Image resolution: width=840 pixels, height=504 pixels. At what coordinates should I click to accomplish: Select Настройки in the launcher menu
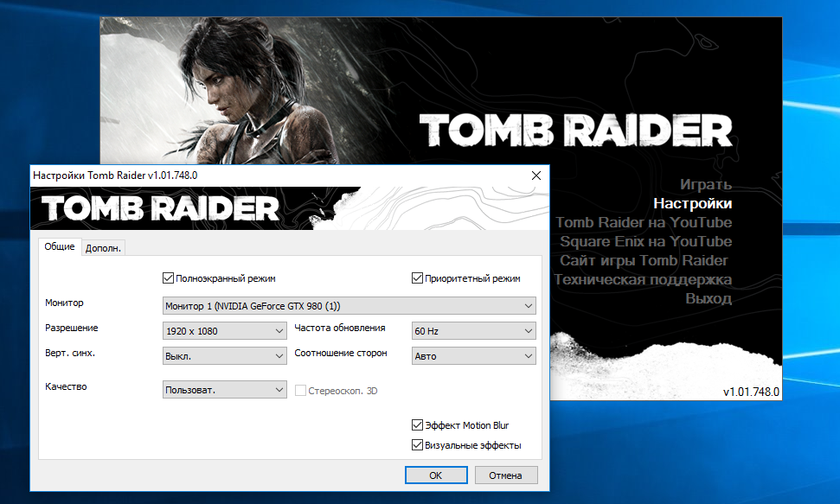(x=692, y=203)
